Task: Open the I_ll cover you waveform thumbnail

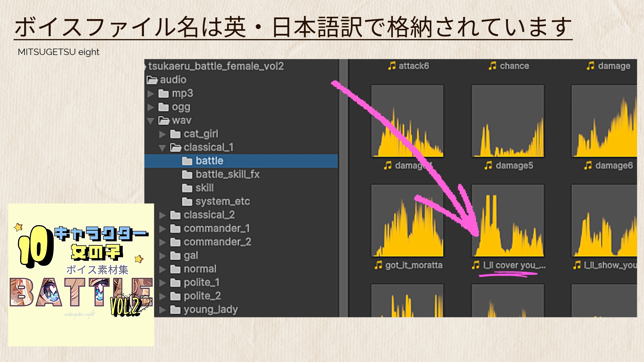Action: click(x=507, y=221)
